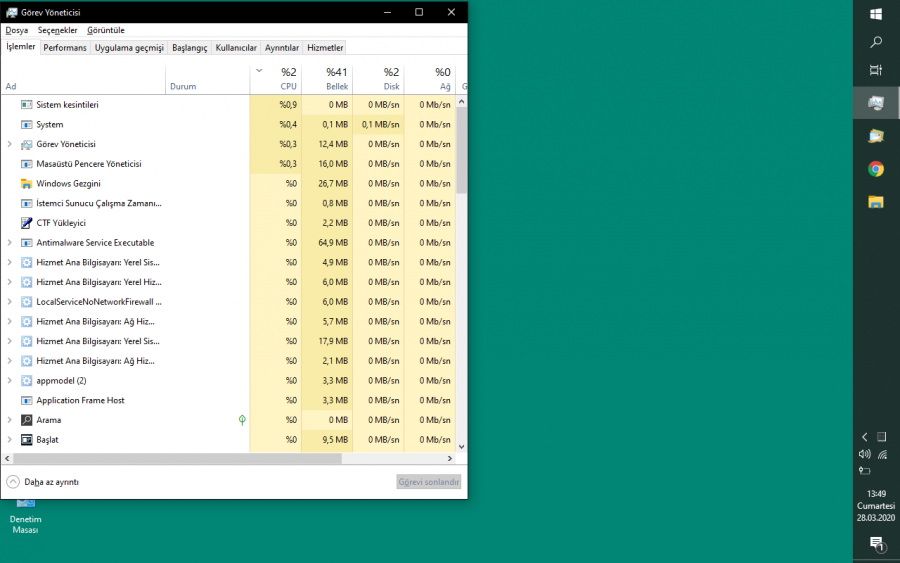Open the taskbar search icon
This screenshot has width=900, height=563.
coord(876,42)
